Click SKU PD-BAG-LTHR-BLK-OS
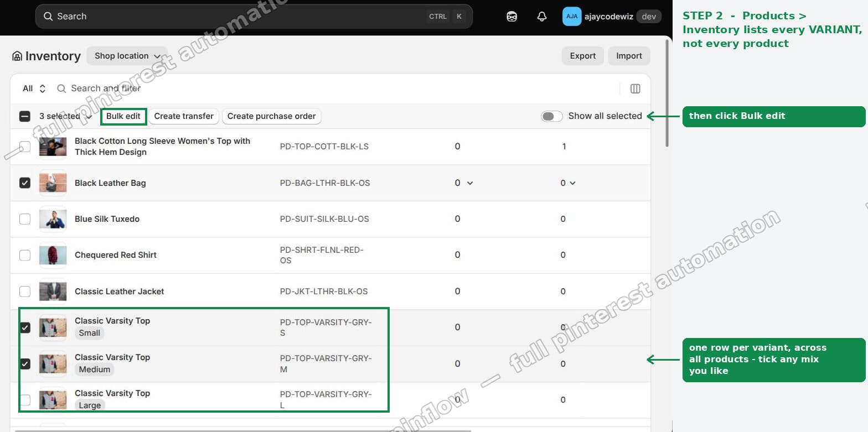 pos(325,183)
